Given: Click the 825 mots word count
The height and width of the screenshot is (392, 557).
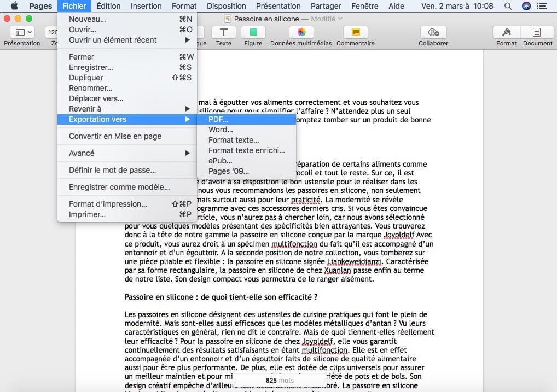Looking at the screenshot, I should click(280, 381).
